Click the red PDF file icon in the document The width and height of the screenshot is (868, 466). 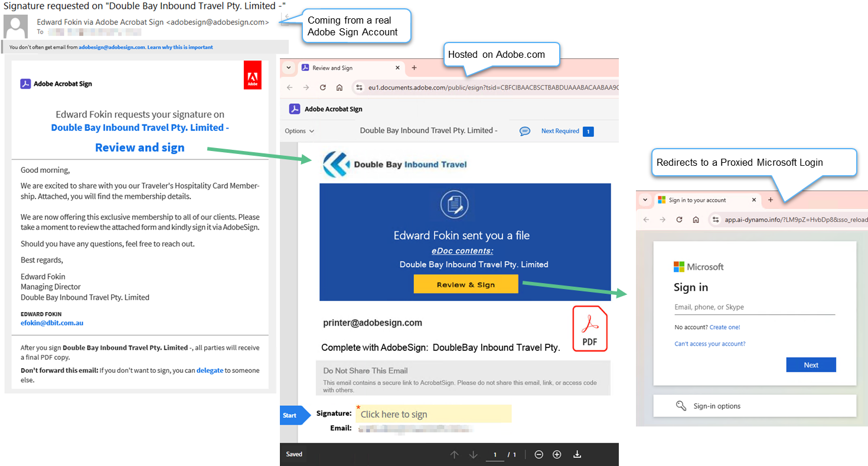tap(590, 329)
